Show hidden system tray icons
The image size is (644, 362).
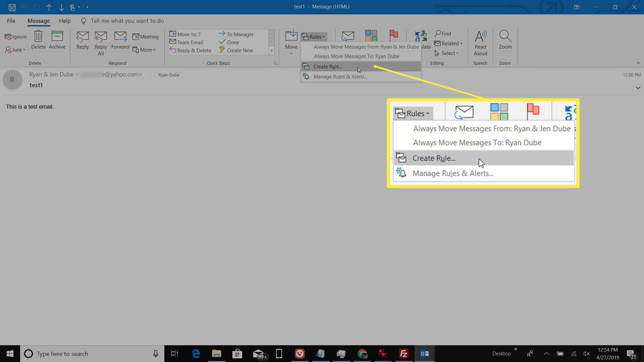[546, 354]
